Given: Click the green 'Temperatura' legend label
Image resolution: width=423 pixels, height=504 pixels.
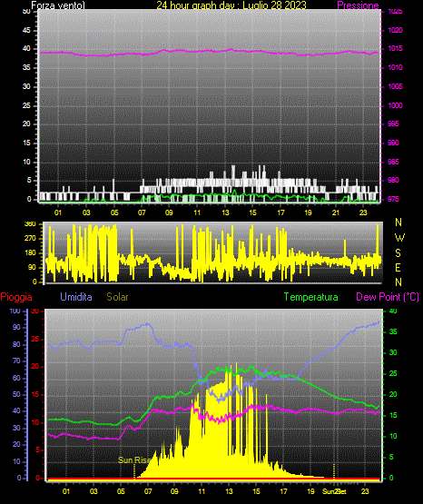Looking at the screenshot, I should (x=311, y=297).
